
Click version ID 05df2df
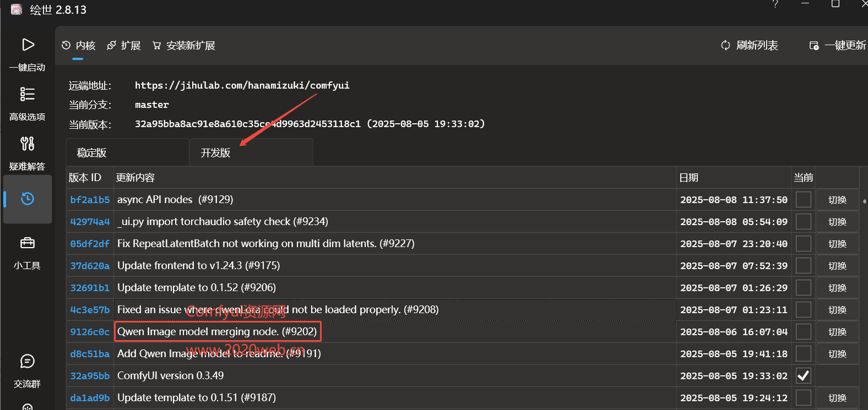[x=90, y=244]
